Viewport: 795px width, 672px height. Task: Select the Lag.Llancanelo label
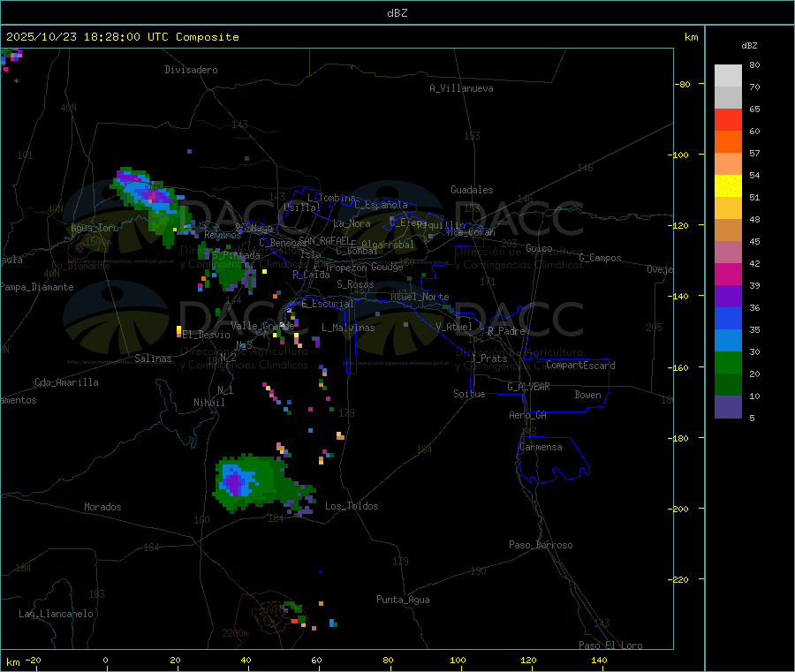coord(57,614)
